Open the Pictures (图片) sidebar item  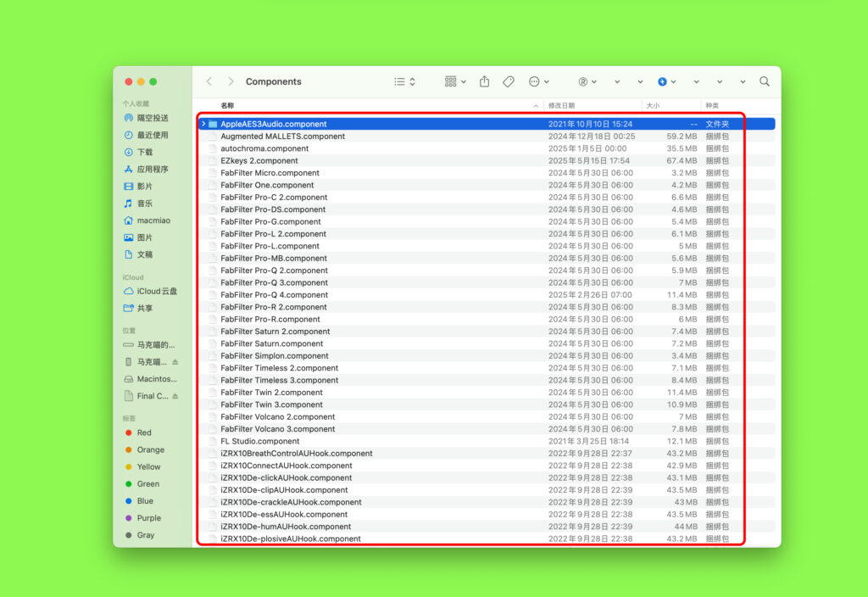click(x=146, y=238)
